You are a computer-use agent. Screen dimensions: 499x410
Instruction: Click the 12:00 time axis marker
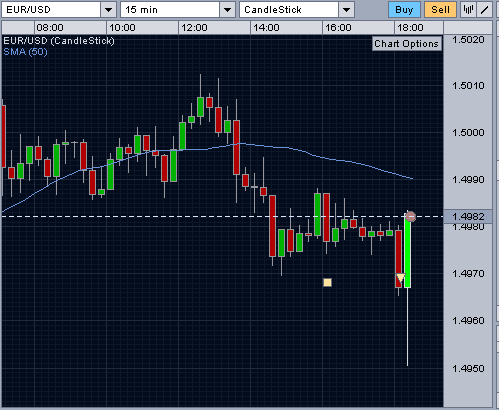pos(195,28)
